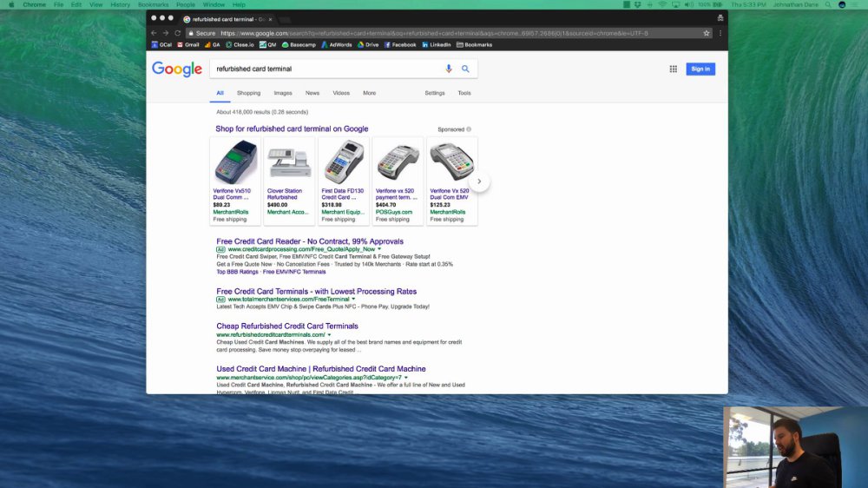
Task: Switch to the Videos tab
Action: click(341, 93)
